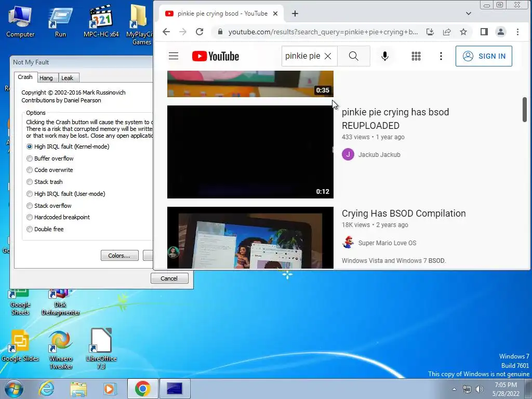Toggle Chrome side panel icon
The width and height of the screenshot is (532, 399).
point(484,32)
